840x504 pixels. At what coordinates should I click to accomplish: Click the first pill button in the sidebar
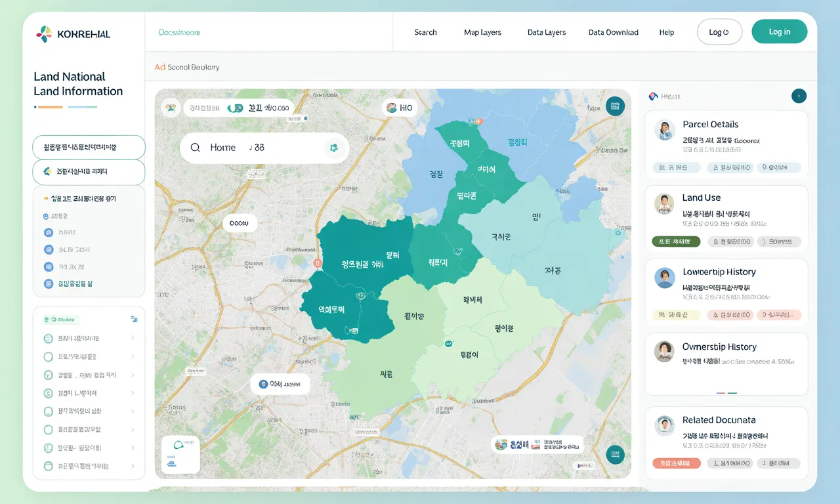coord(89,148)
